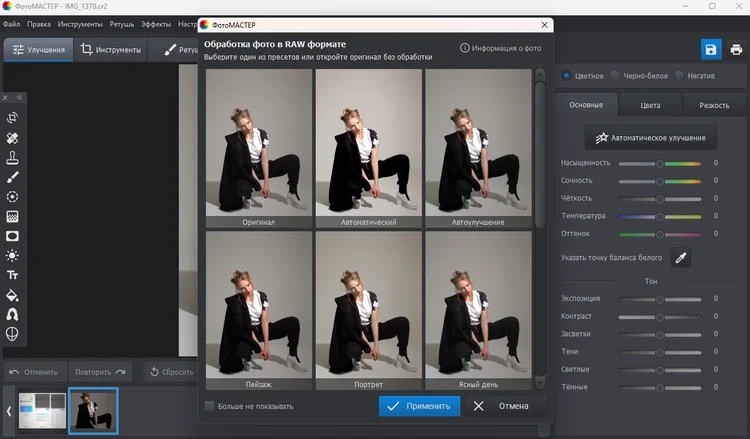Select the crop and rotate tool
This screenshot has width=750, height=439.
pyautogui.click(x=13, y=118)
